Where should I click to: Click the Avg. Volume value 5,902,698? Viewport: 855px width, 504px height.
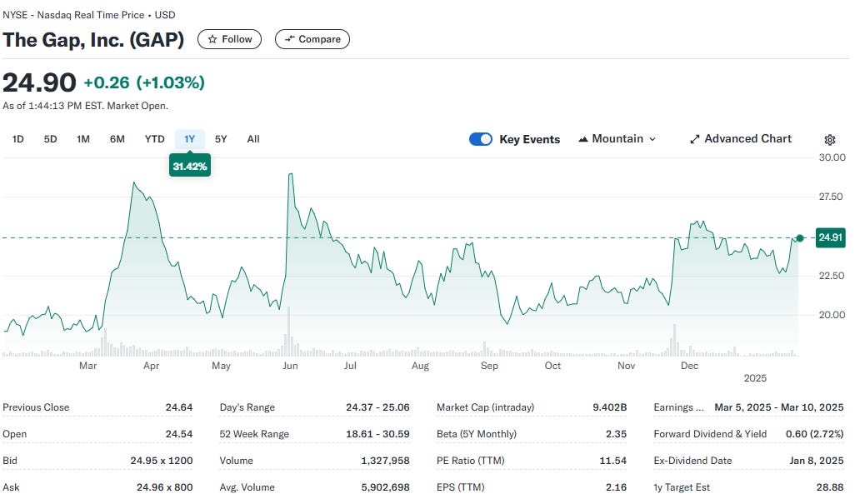coord(385,487)
